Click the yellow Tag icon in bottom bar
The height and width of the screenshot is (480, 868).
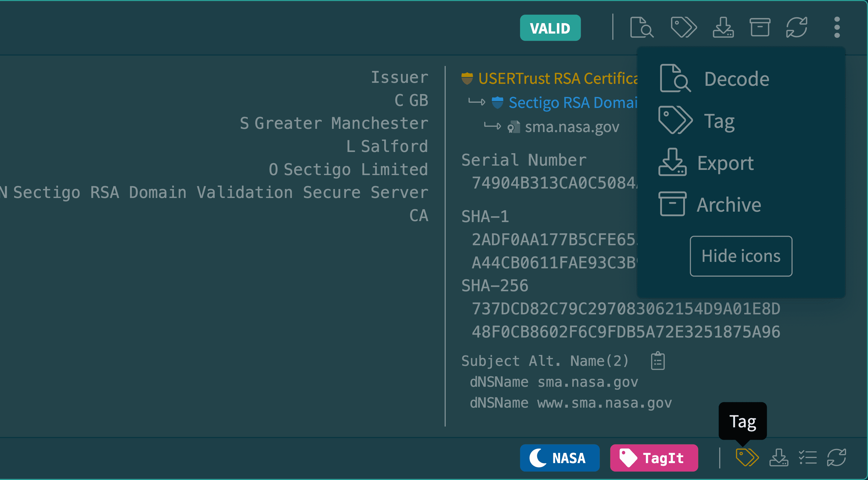(747, 457)
